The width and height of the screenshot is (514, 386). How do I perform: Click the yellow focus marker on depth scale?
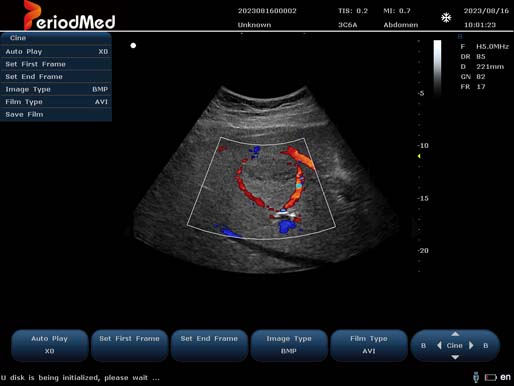(x=419, y=156)
